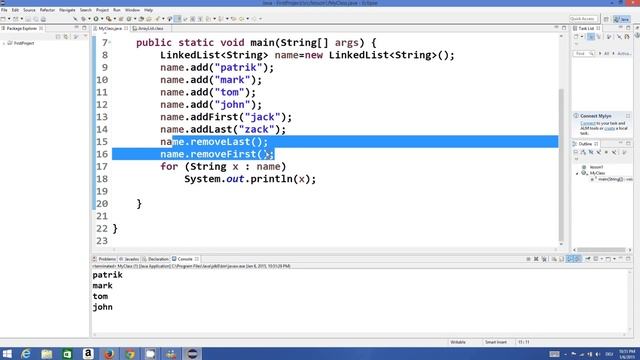Toggle Link with Editor in Package Explorer
Image resolution: width=640 pixels, height=360 pixels.
tap(66, 37)
